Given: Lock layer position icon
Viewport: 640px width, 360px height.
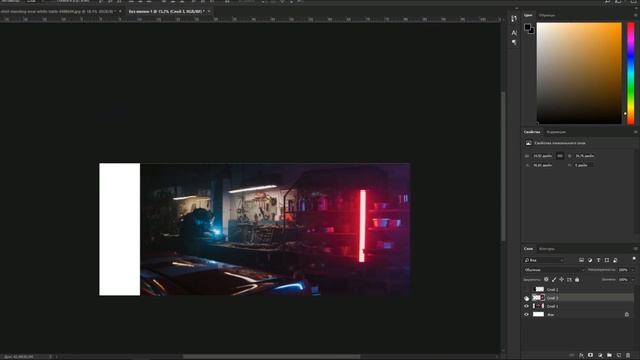Looking at the screenshot, I should pos(562,280).
